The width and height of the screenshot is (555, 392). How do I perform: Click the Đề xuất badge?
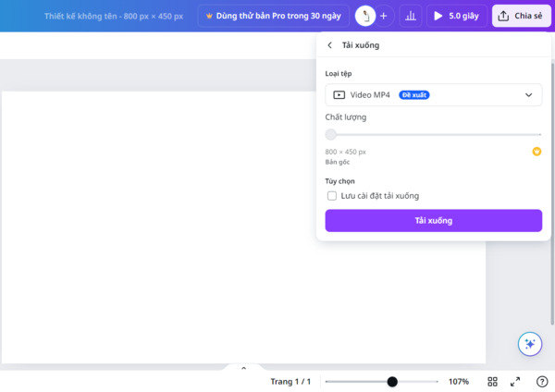pyautogui.click(x=414, y=95)
